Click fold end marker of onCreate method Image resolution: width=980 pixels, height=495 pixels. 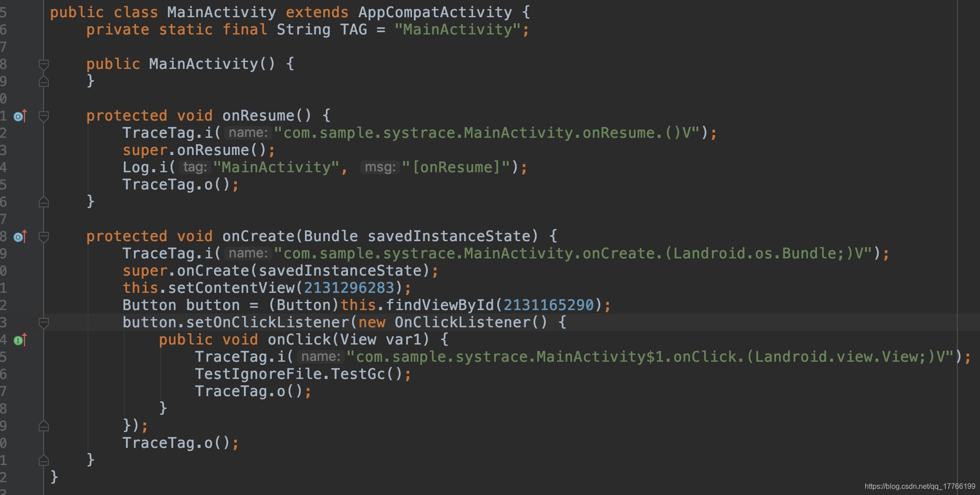coord(44,461)
